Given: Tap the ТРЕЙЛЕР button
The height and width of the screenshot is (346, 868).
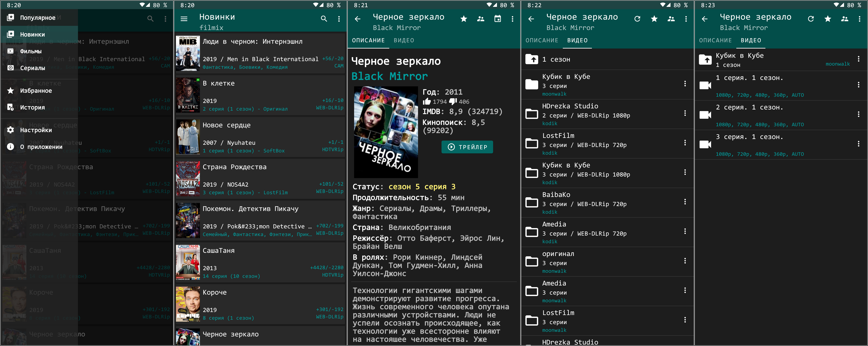Looking at the screenshot, I should (467, 147).
